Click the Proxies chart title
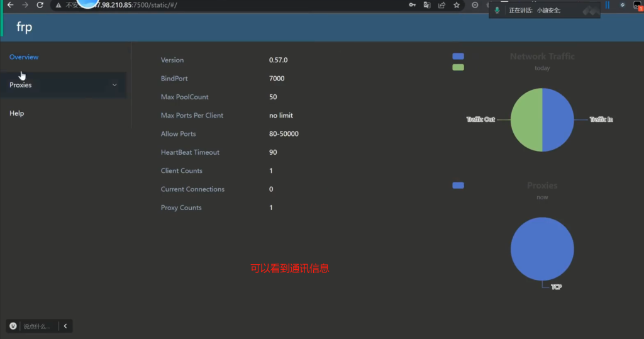Image resolution: width=644 pixels, height=339 pixels. click(x=542, y=186)
